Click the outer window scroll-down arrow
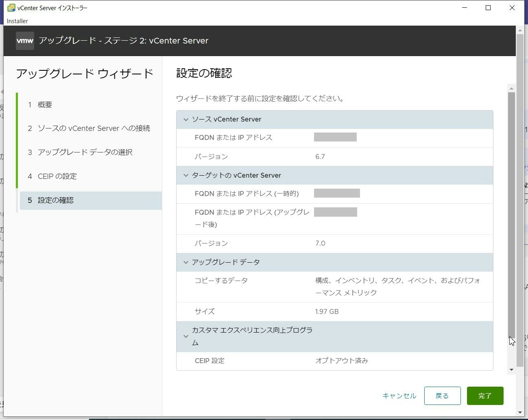This screenshot has width=528, height=420. pyautogui.click(x=520, y=412)
